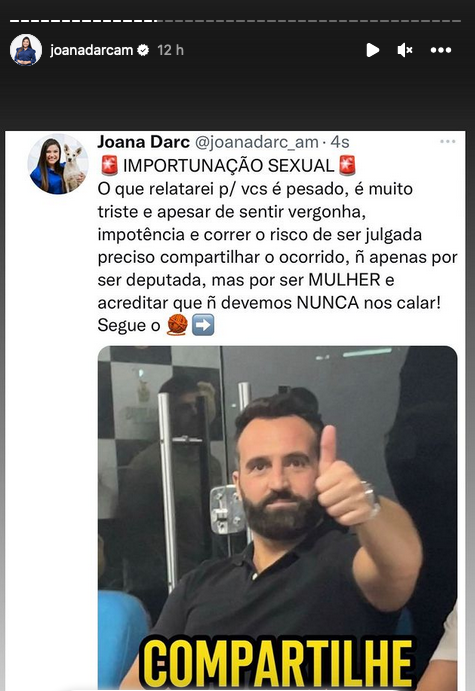This screenshot has width=475, height=691.
Task: Tap the yellow COMPARTILHE caption
Action: pyautogui.click(x=278, y=664)
